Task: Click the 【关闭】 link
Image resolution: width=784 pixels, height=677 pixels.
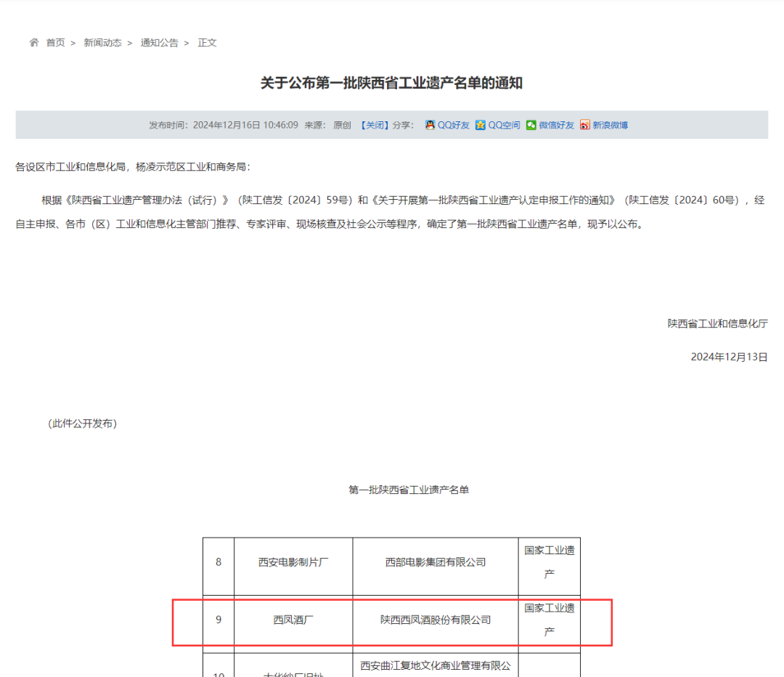Action: (374, 125)
